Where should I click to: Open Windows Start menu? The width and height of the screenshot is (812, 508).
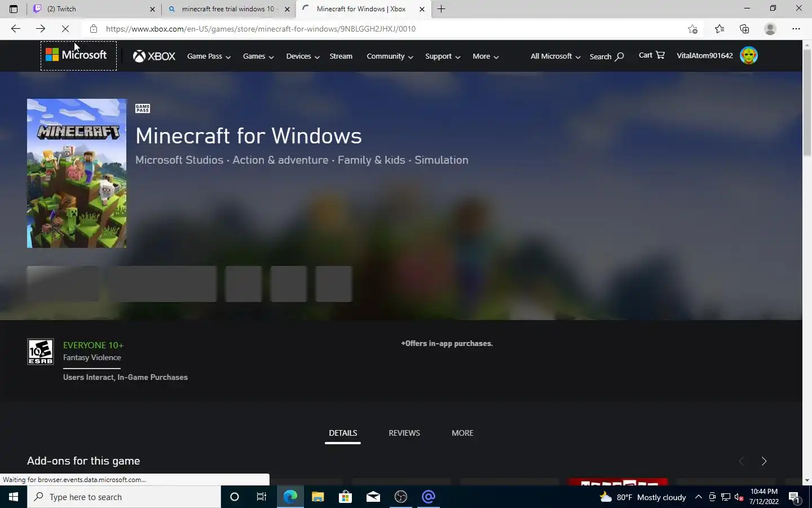point(14,497)
